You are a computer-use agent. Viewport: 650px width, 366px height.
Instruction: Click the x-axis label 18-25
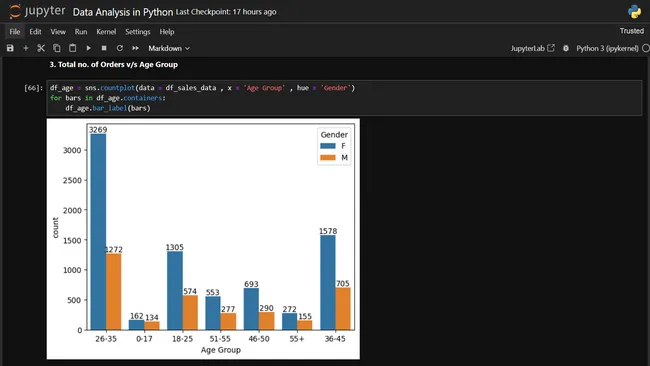point(182,339)
